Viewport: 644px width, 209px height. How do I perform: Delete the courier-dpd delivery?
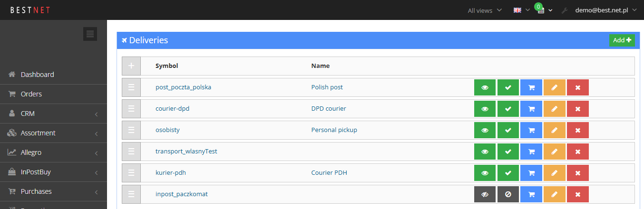tap(578, 109)
